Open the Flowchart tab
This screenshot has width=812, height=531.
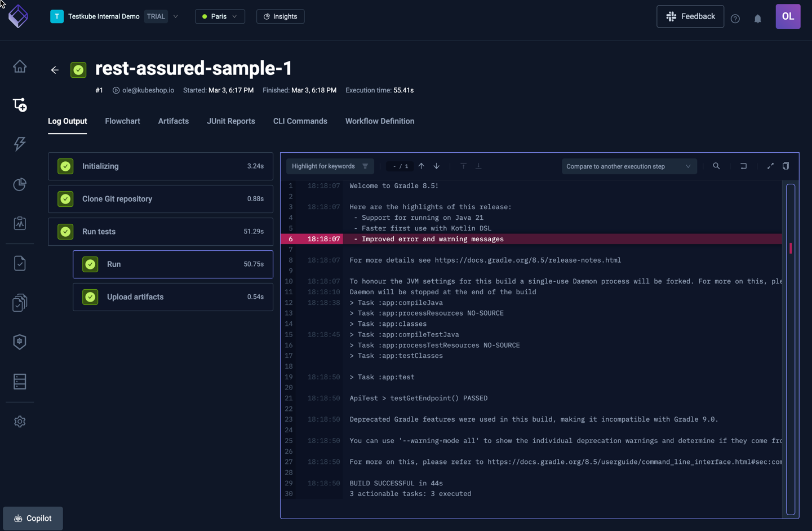coord(122,121)
